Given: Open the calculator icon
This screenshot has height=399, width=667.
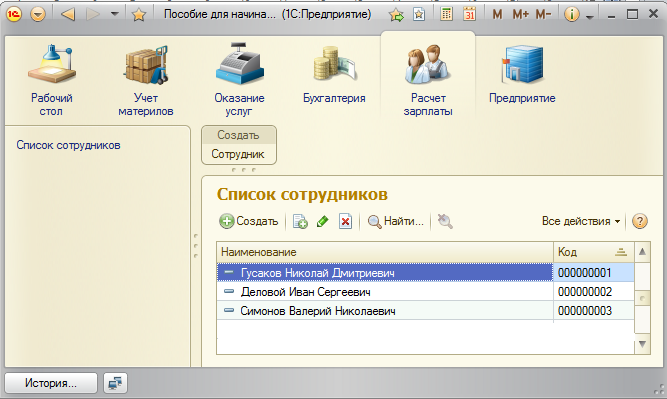Looking at the screenshot, I should point(446,14).
